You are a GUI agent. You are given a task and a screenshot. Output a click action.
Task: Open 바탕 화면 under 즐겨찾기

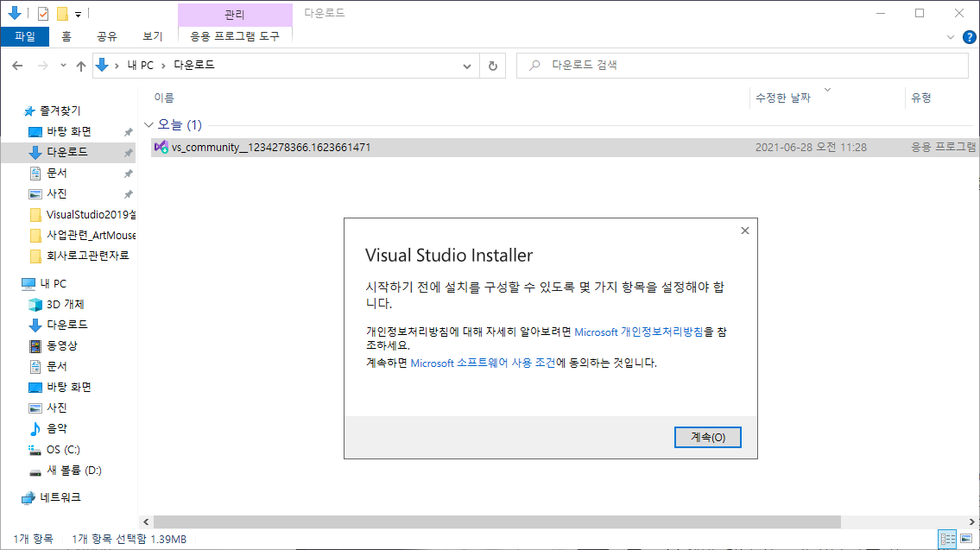pyautogui.click(x=69, y=131)
